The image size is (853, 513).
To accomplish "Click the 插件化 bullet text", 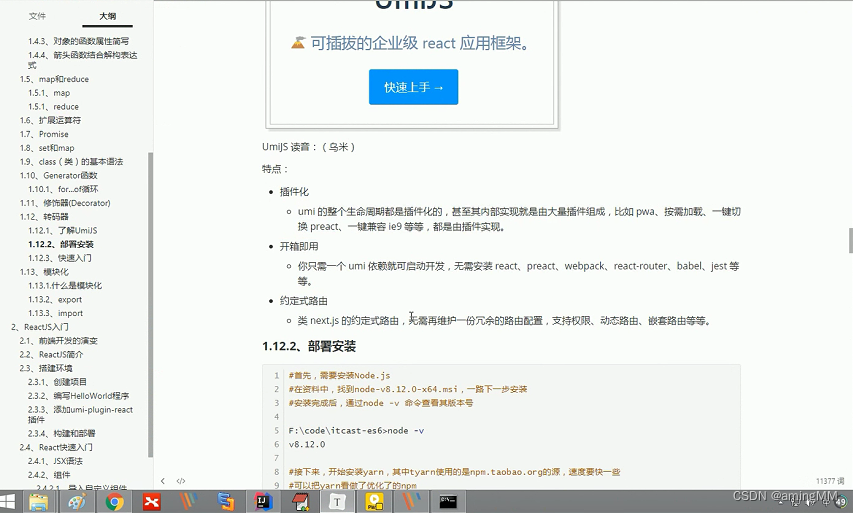I will (x=294, y=191).
